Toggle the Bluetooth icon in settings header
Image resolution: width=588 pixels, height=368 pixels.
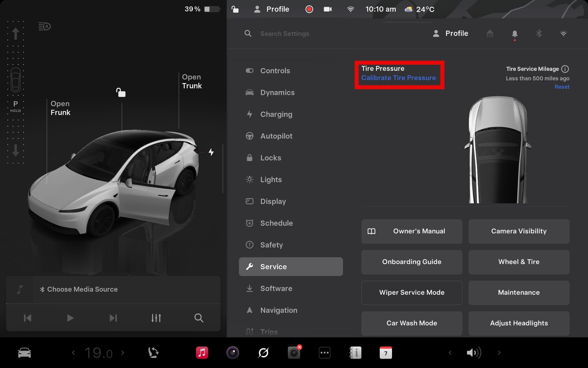tap(539, 34)
